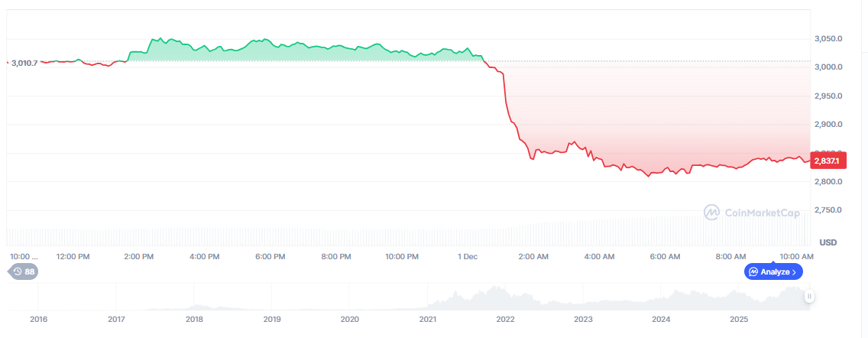Viewport: 868px width, 338px height.
Task: Select 2017 on the year overview timeline
Action: [x=116, y=319]
